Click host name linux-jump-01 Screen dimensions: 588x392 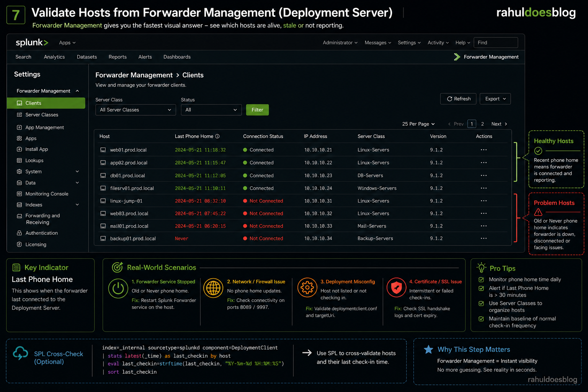(x=126, y=201)
